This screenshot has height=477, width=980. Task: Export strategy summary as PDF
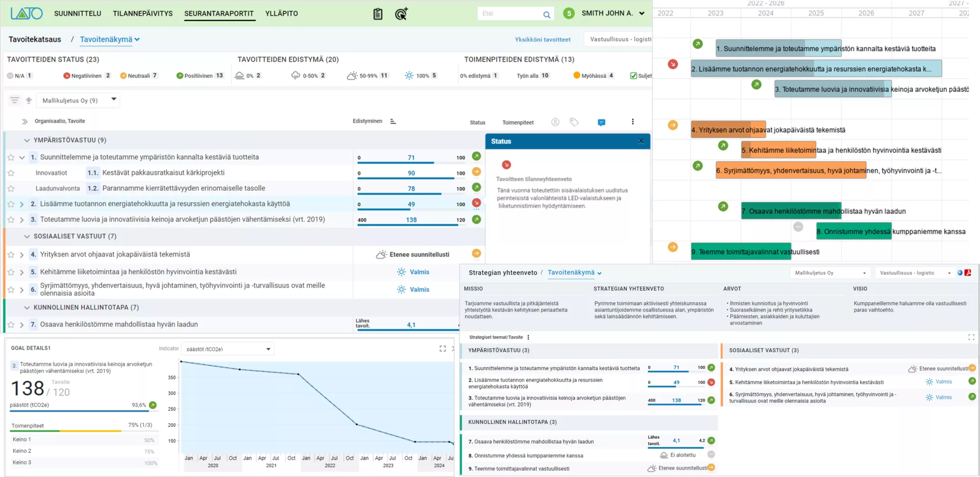coord(968,273)
